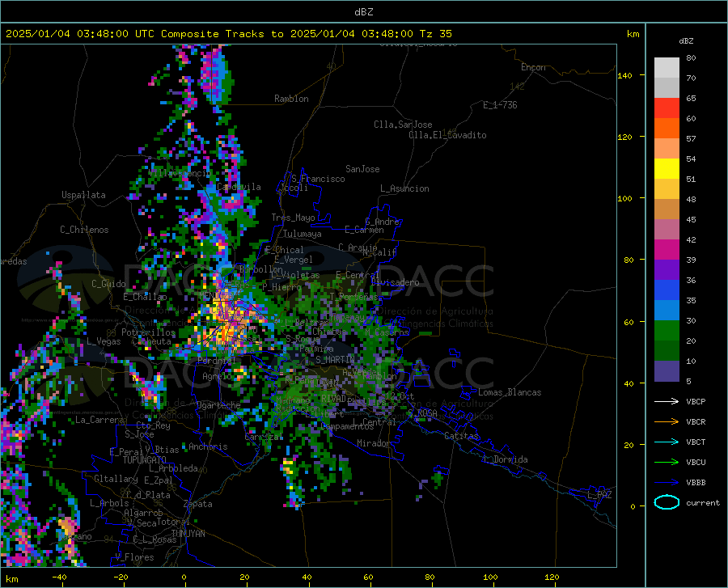
Task: Click the 'Catitas' place label
Action: 461,436
